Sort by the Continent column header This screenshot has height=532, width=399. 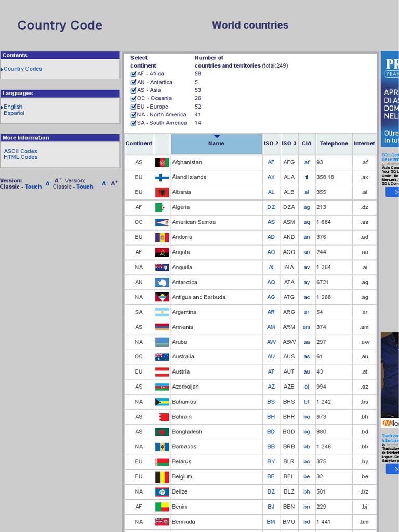point(139,144)
